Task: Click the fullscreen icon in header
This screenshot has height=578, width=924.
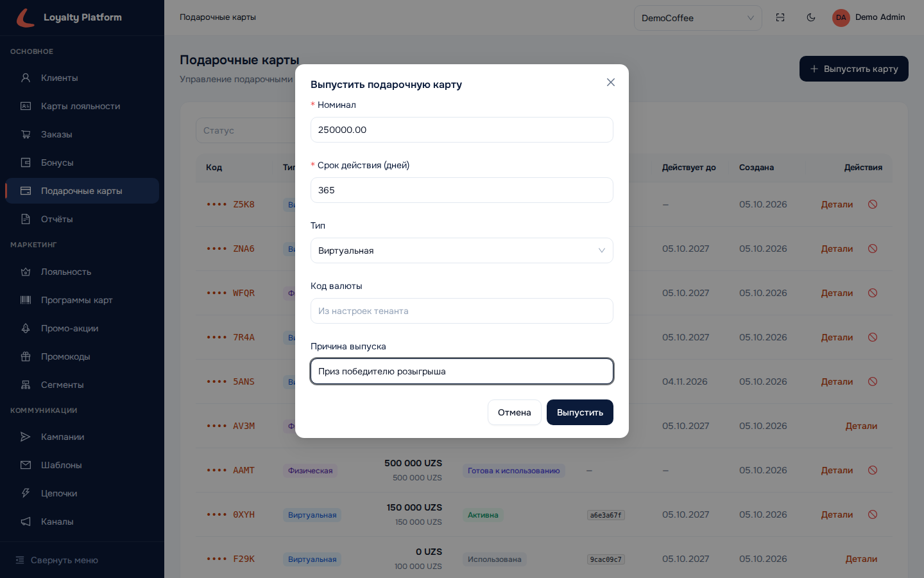Action: [x=780, y=17]
